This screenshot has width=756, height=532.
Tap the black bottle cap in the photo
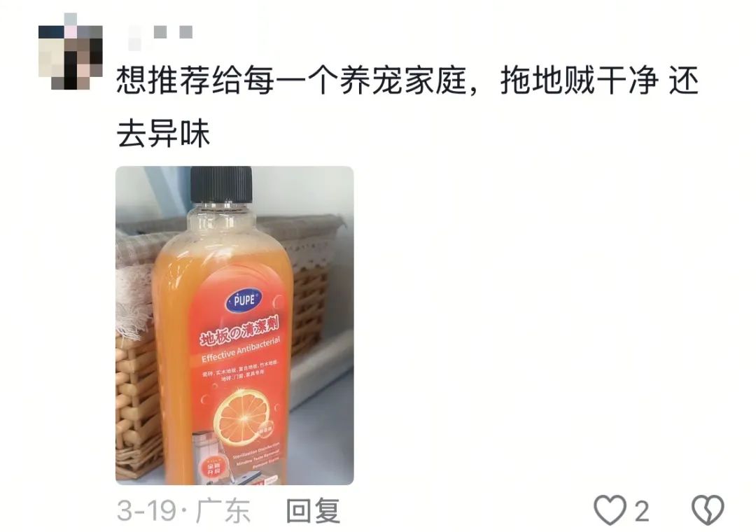point(221,185)
